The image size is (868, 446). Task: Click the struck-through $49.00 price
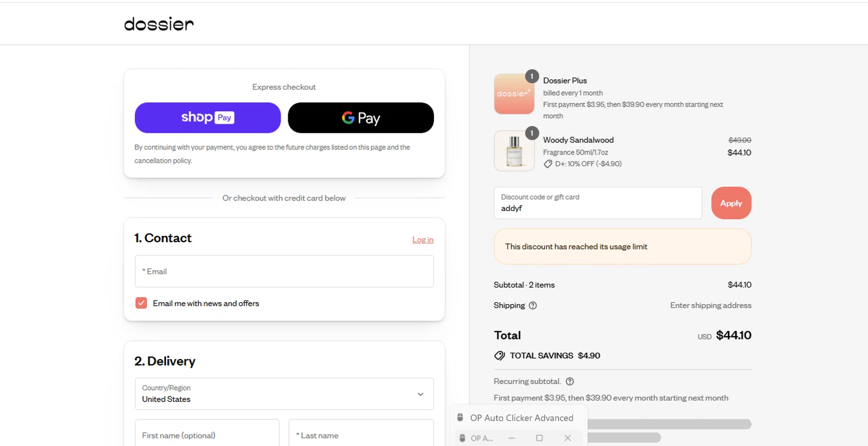740,140
